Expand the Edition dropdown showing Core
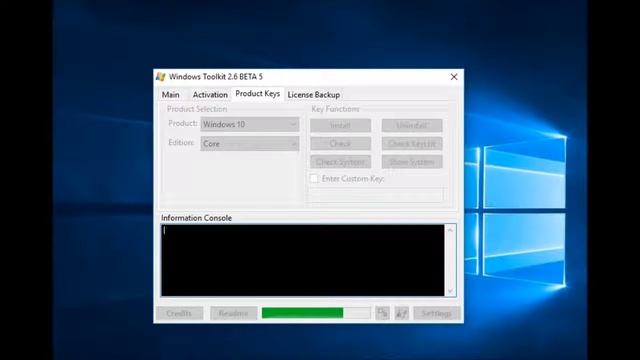The width and height of the screenshot is (640, 360). (x=249, y=144)
